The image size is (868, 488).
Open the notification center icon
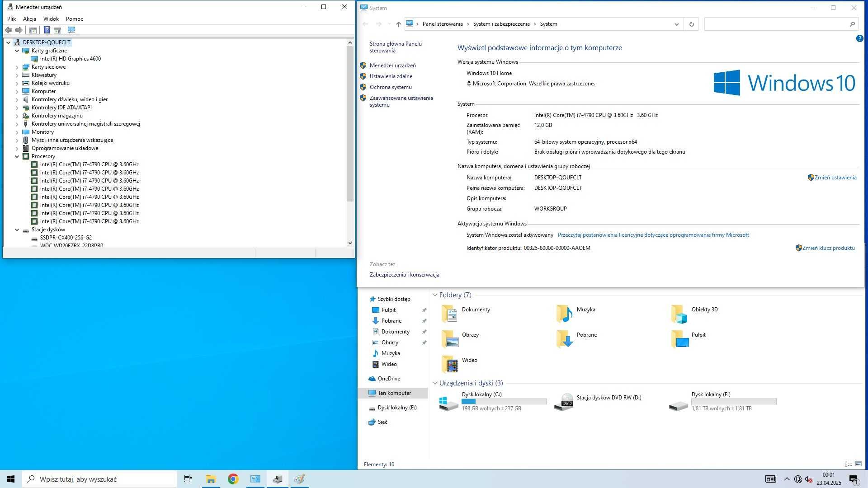click(x=854, y=479)
